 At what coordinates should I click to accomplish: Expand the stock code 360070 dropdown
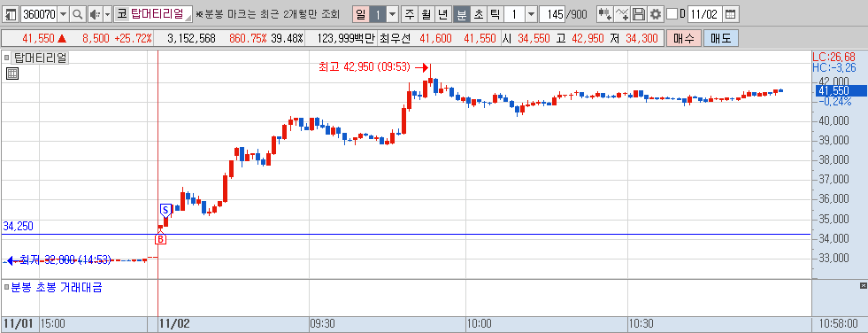coord(64,14)
